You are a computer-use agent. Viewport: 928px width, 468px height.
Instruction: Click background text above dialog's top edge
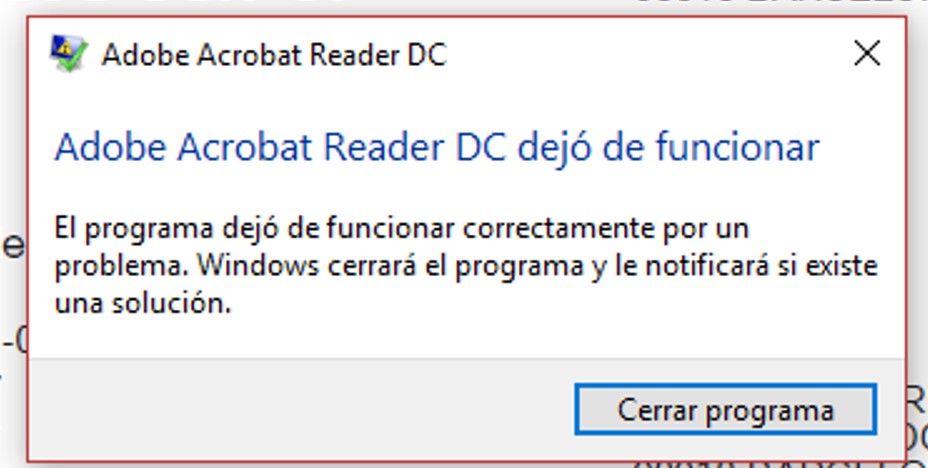pos(769,5)
